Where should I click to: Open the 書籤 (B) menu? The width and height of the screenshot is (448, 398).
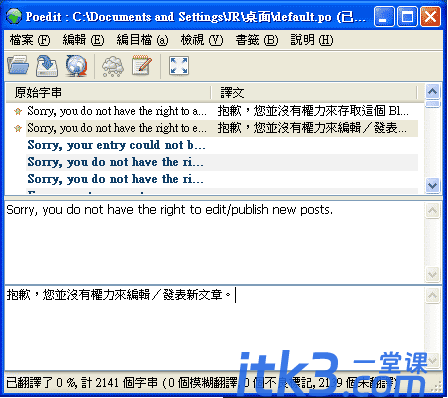point(257,40)
